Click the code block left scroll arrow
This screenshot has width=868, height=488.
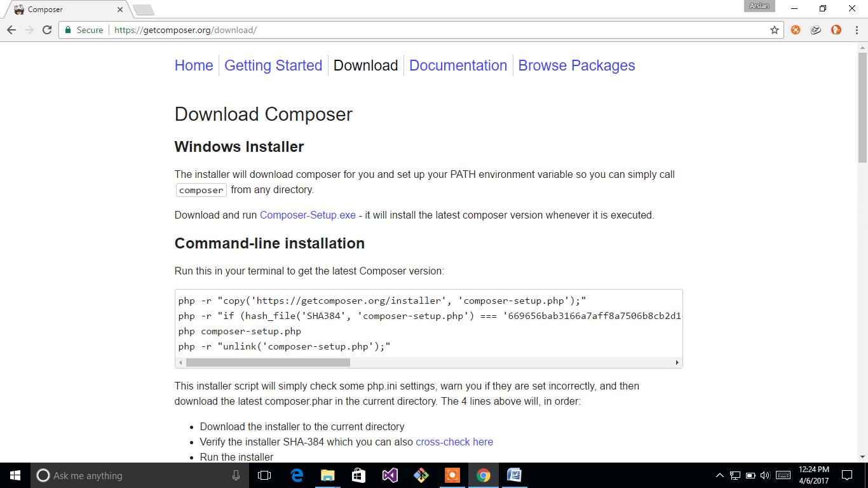pyautogui.click(x=180, y=363)
